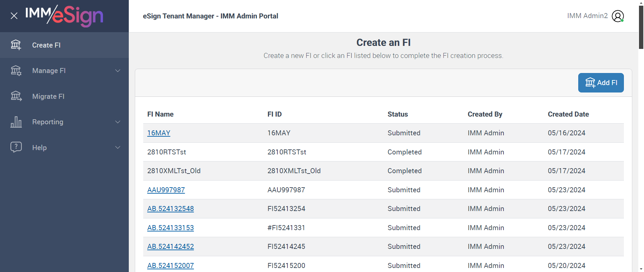644x272 pixels.
Task: Expand the Manage FI chevron
Action: (118, 71)
